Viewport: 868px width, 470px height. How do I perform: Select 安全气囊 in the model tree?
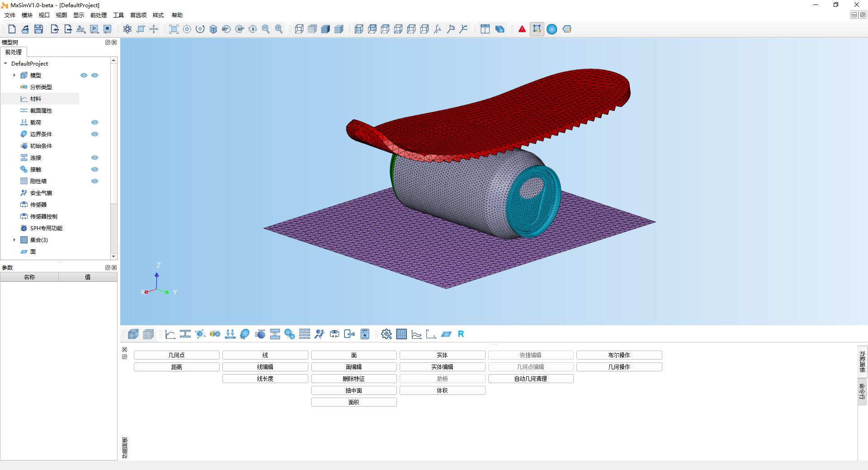point(41,193)
